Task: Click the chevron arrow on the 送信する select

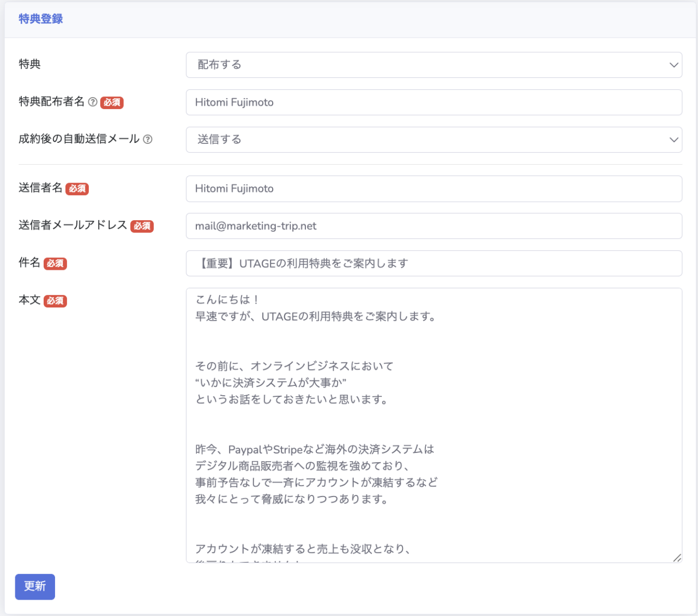Action: point(673,140)
